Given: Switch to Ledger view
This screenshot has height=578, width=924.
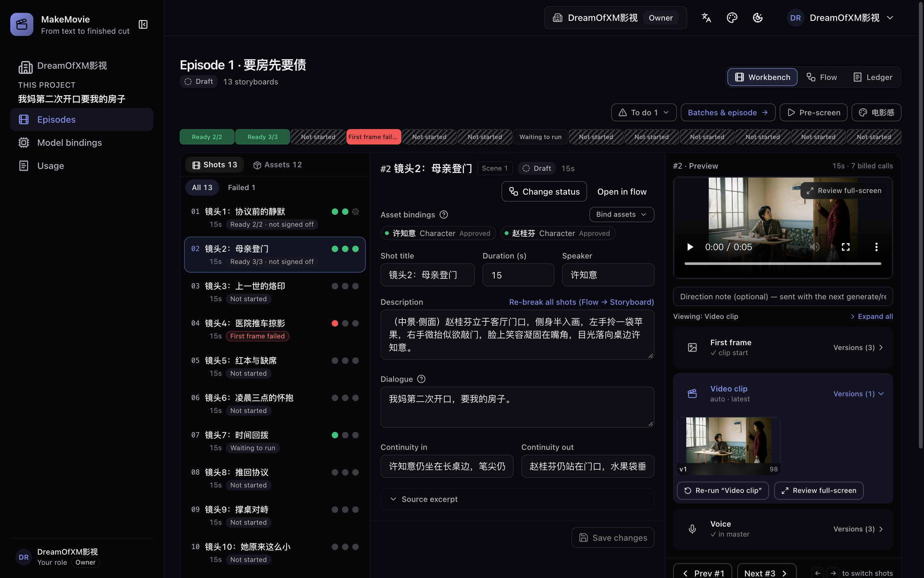Looking at the screenshot, I should tap(873, 77).
